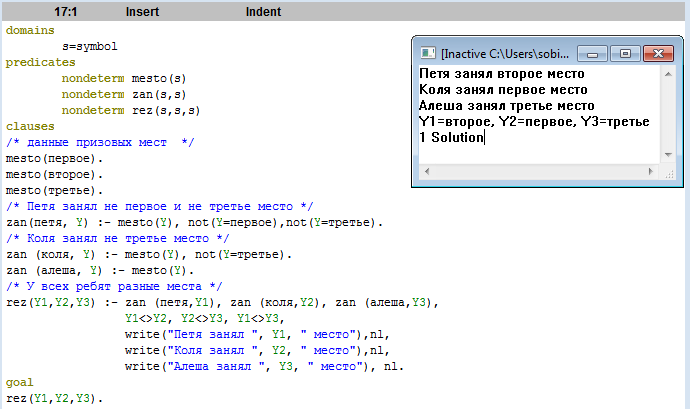Click the output window's scroll up arrow
Image resolution: width=690 pixels, height=409 pixels.
coord(668,74)
